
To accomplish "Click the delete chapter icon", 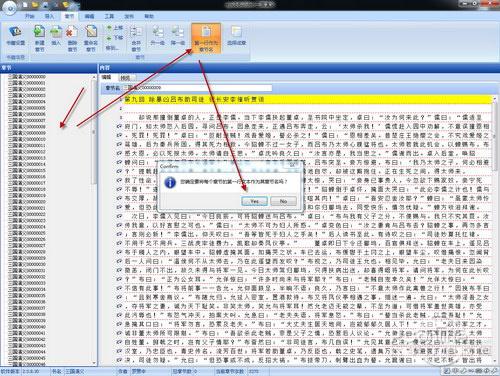I will pos(72,38).
